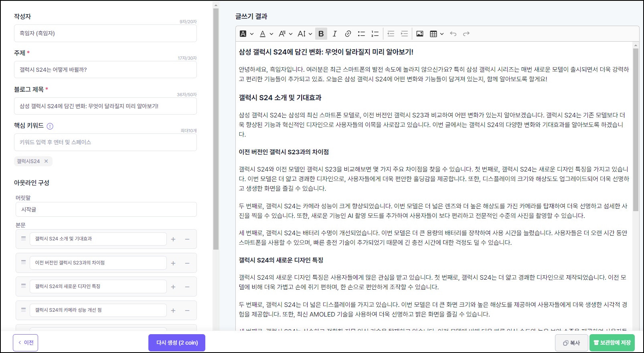Grab the drag handle of 카메라 성능 개선 점 row

point(23,310)
